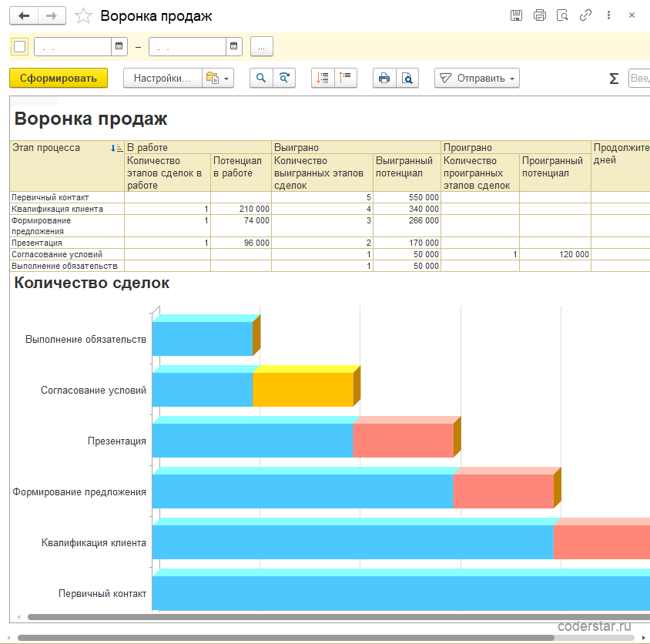Open report variants dropdown with folder icon

pos(218,78)
